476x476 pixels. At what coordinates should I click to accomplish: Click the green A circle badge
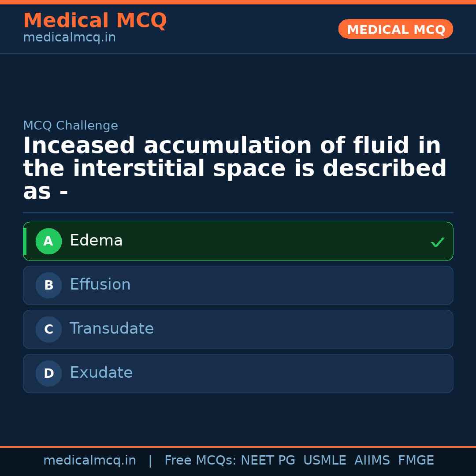48,241
